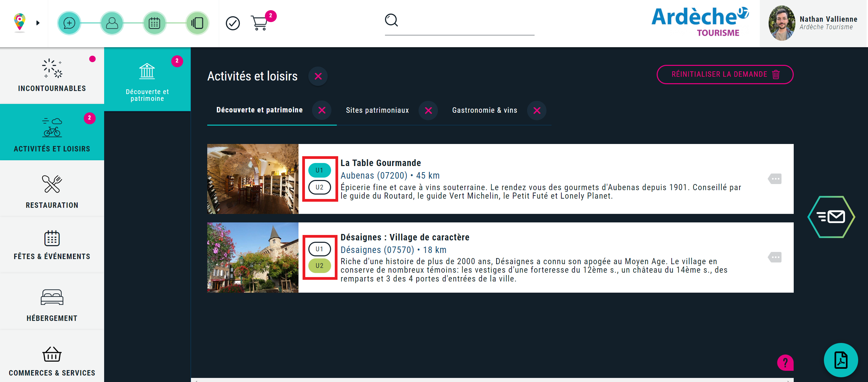Screen dimensions: 868x382
Task: Open the send-mail hexagon panel
Action: tap(831, 216)
